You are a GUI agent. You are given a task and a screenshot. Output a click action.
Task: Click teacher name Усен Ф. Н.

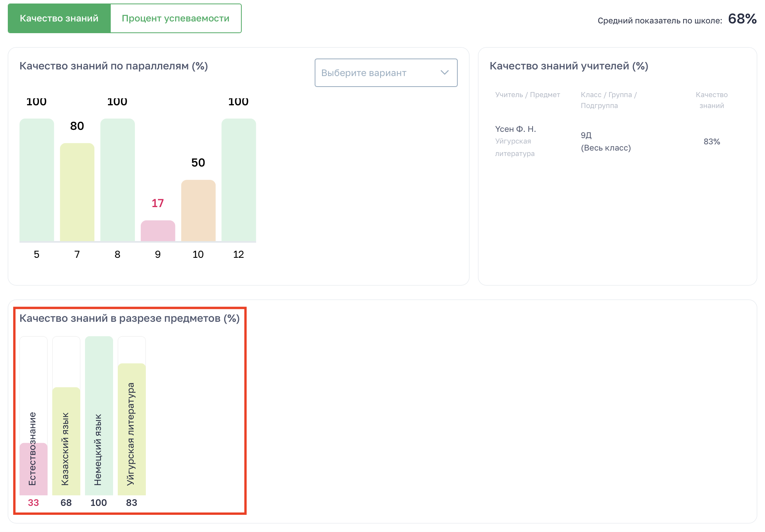515,129
